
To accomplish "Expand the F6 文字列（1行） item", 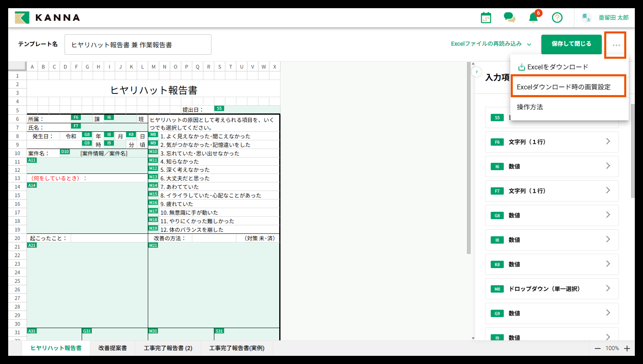I will tap(552, 142).
